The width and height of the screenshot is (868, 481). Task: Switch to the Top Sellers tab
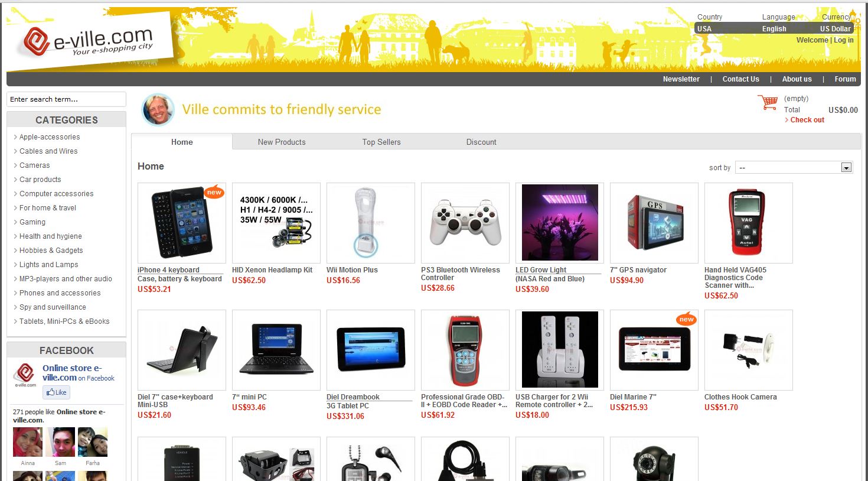[x=381, y=142]
